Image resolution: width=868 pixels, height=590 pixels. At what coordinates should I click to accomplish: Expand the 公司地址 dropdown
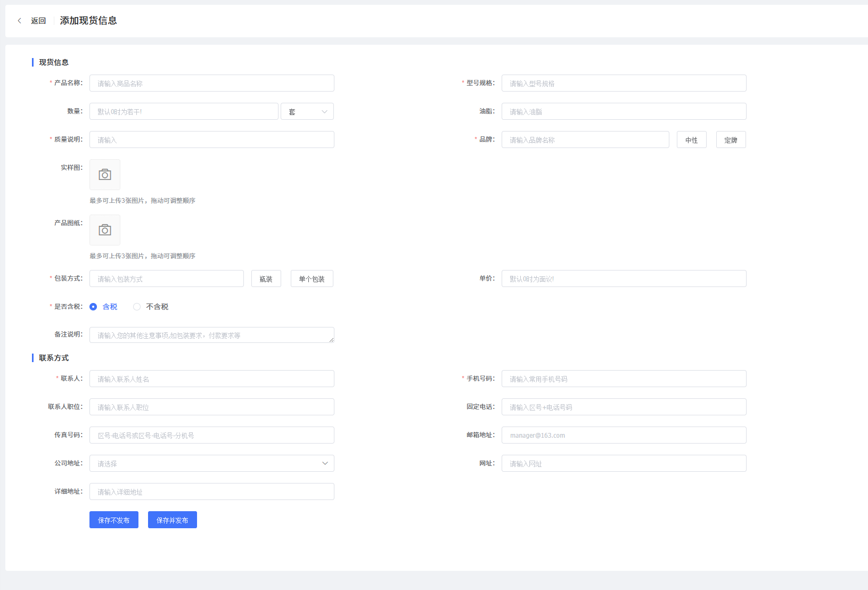pos(211,464)
